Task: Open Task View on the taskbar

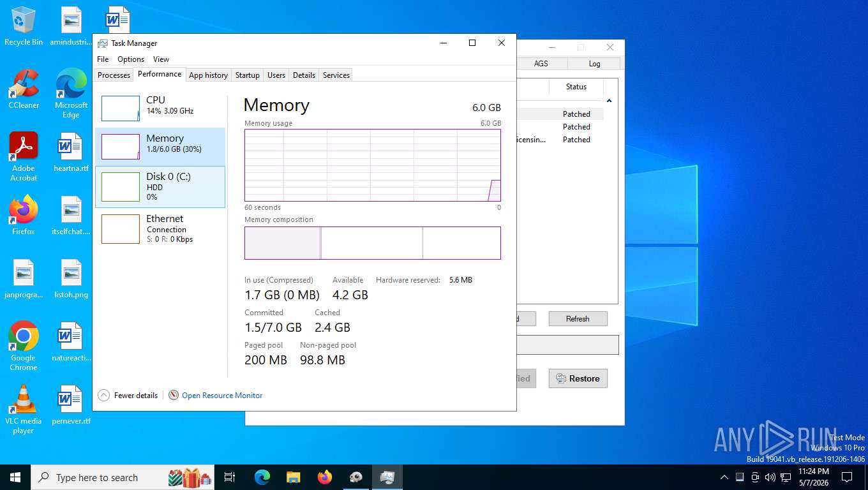Action: coord(230,477)
